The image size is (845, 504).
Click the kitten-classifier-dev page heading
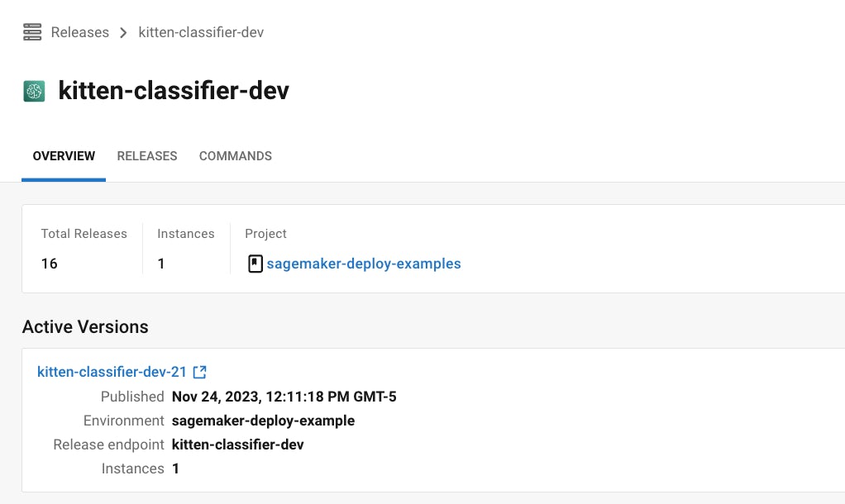[174, 91]
